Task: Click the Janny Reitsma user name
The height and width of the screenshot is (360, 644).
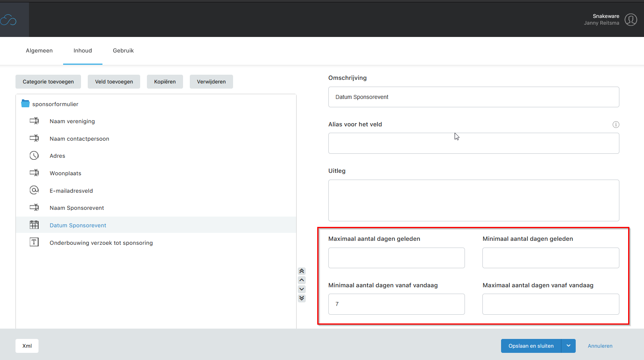Action: (x=601, y=23)
